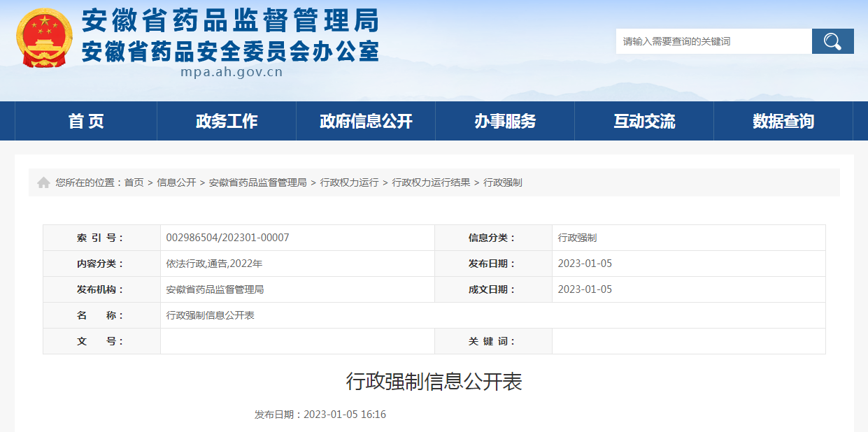
Task: Open the 数据查询 navigation menu
Action: tap(783, 121)
